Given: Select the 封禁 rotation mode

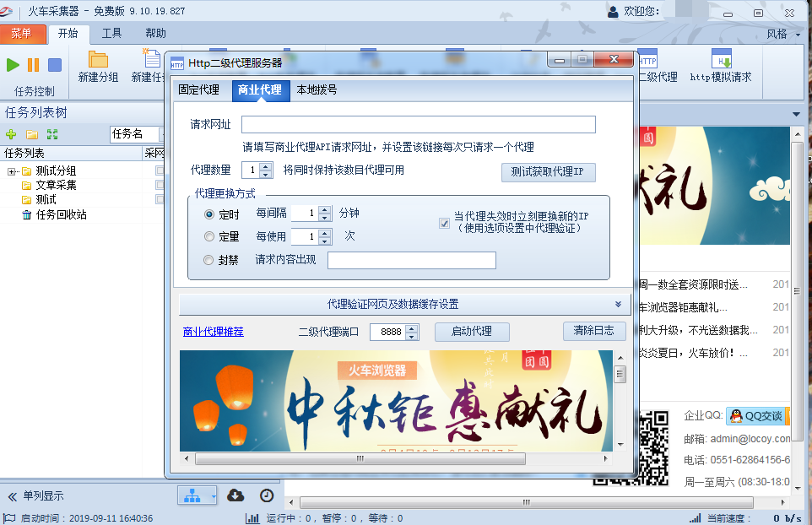Looking at the screenshot, I should pyautogui.click(x=208, y=260).
